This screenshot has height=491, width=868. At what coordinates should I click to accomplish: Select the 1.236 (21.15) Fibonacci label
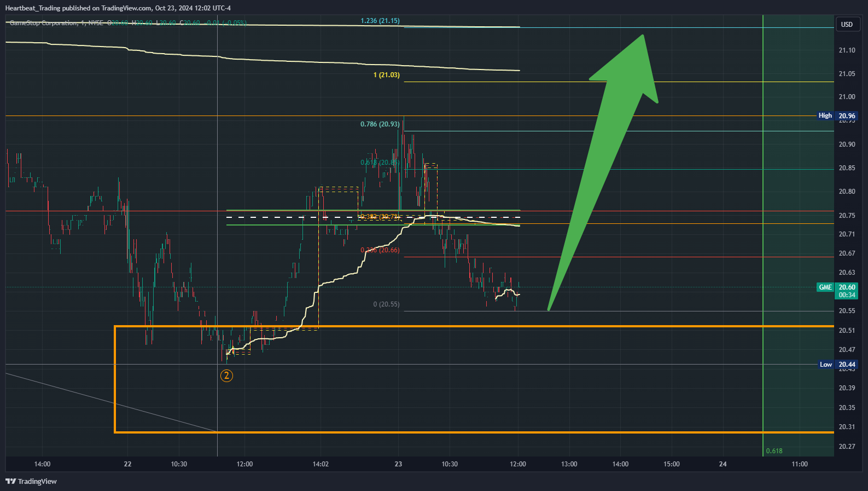pos(380,21)
